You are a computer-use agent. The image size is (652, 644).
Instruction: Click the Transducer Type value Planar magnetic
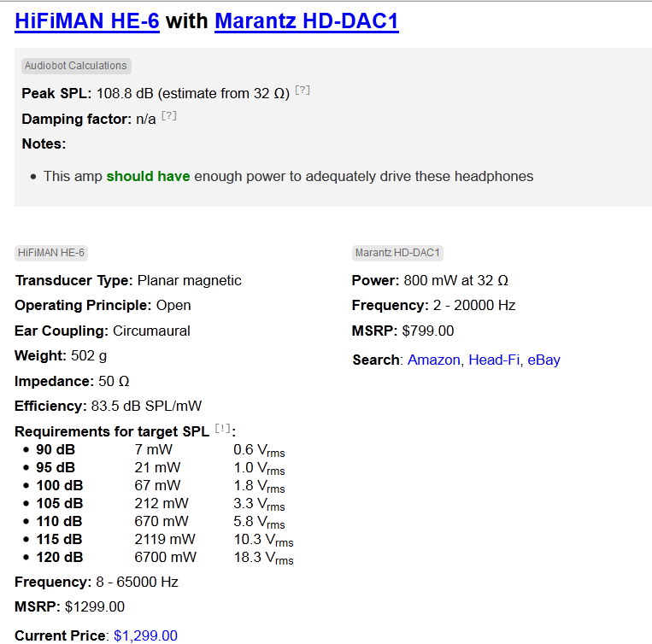point(189,280)
